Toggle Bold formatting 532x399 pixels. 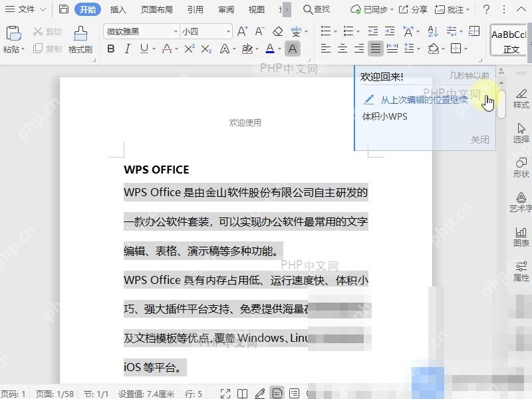[110, 49]
